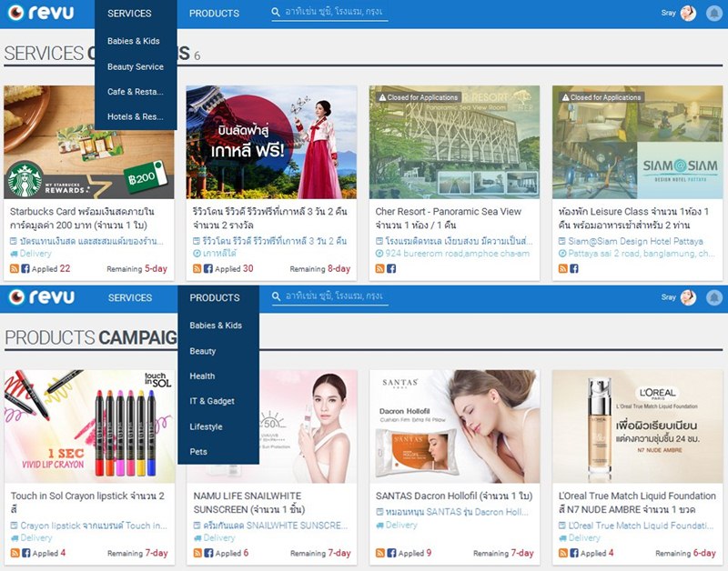Screen dimensions: 728x571
Task: Click the Siam@Siam Design Hotel Pattaya link
Action: [635, 241]
